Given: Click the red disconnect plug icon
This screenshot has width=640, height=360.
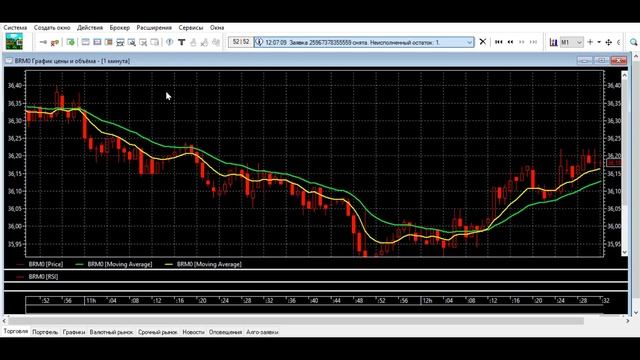Looking at the screenshot, I should [x=55, y=42].
